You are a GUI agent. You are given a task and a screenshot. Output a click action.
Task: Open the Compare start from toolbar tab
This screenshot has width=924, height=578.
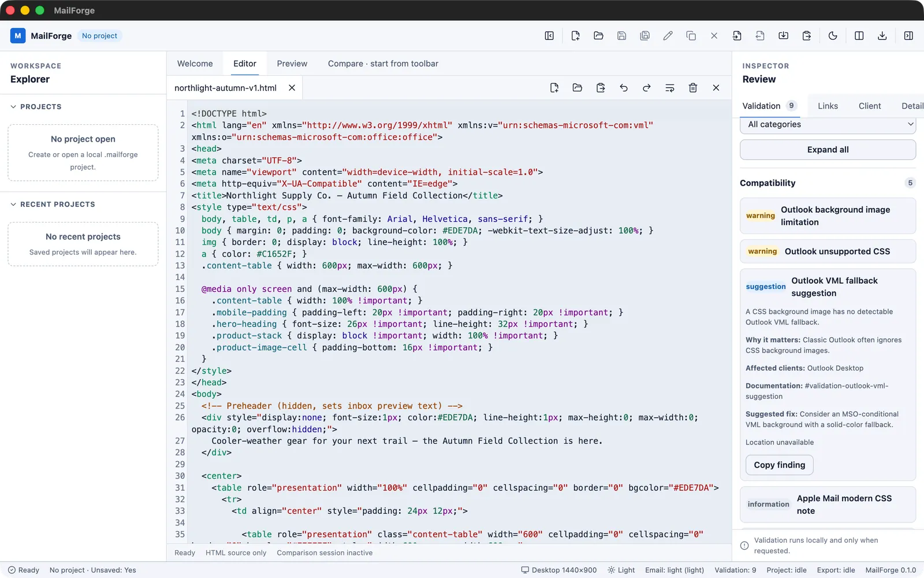[x=383, y=64]
